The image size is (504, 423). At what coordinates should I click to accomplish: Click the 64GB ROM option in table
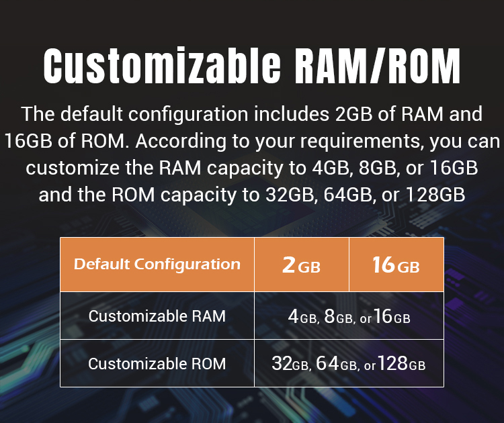[x=337, y=364]
